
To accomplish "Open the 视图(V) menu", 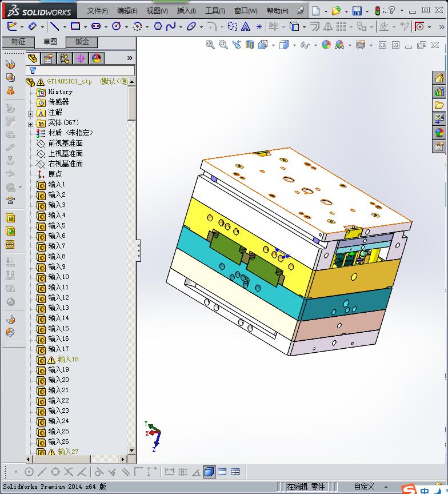I will (157, 11).
